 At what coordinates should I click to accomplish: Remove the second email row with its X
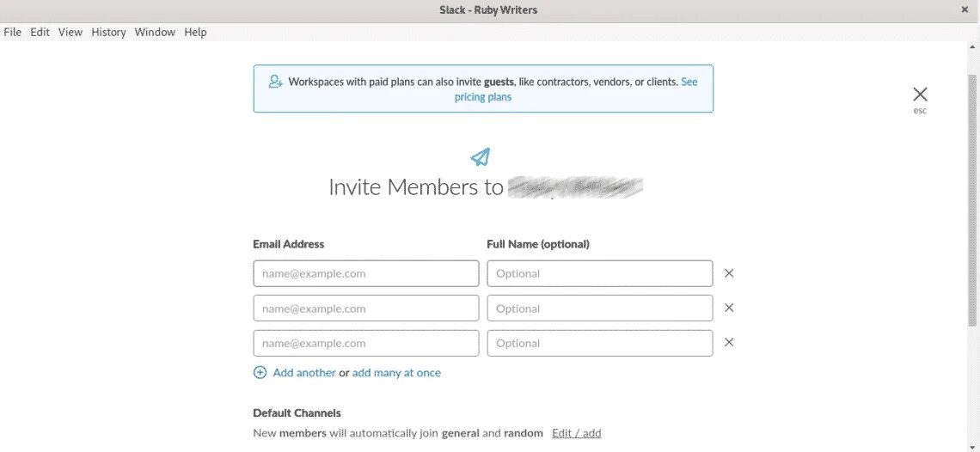[x=729, y=308]
